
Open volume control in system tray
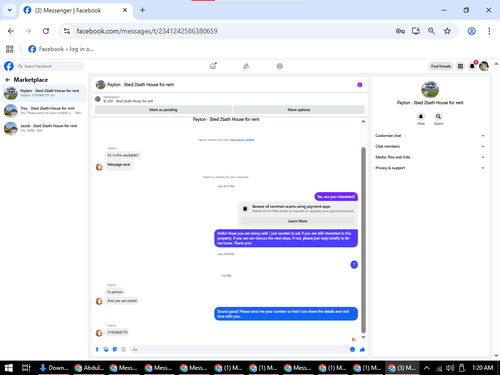click(450, 368)
